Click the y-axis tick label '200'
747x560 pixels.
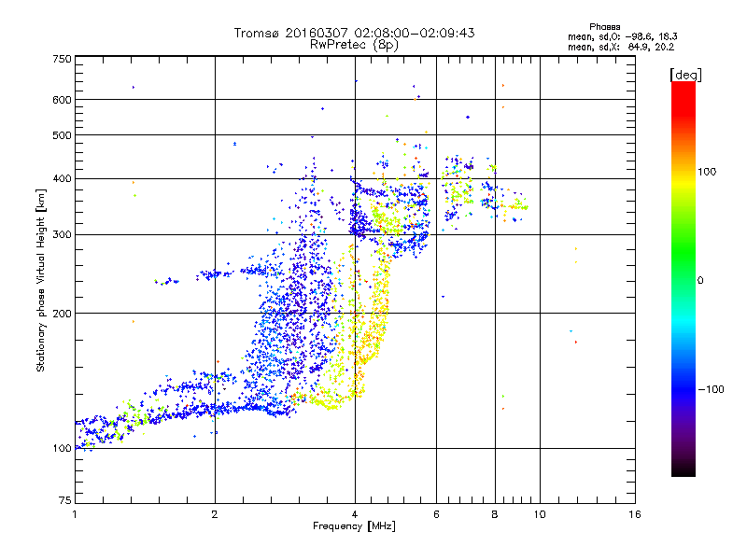62,314
